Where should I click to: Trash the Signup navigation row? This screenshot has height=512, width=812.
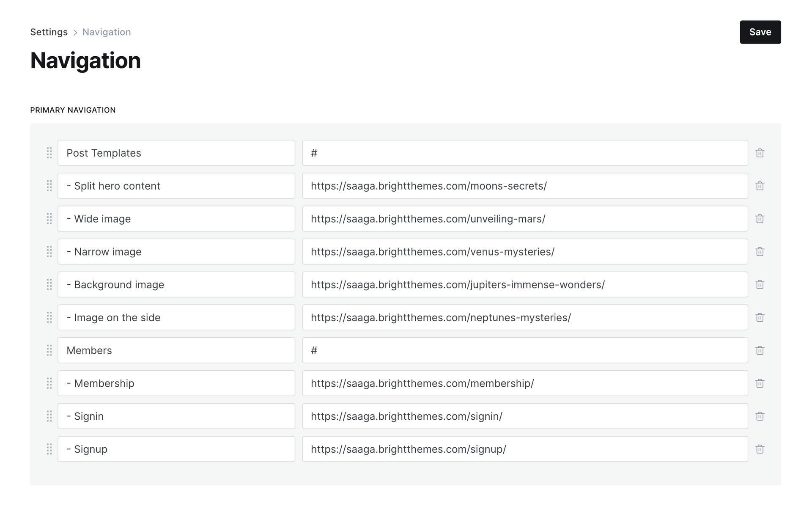click(x=760, y=449)
